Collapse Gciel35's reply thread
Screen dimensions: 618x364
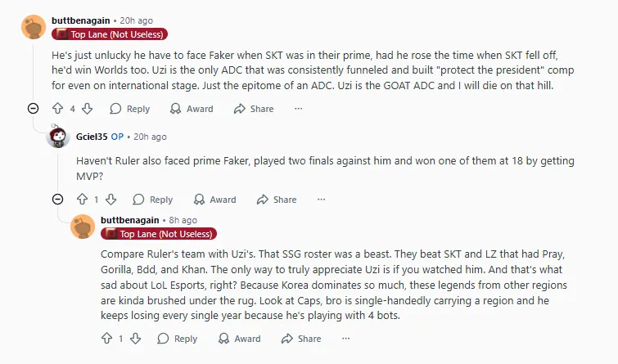click(x=57, y=199)
